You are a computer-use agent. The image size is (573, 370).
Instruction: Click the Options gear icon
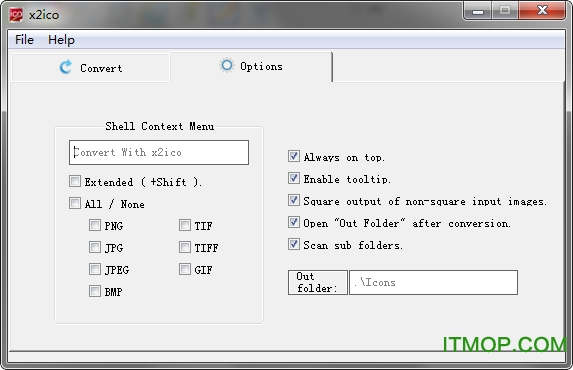pyautogui.click(x=227, y=65)
